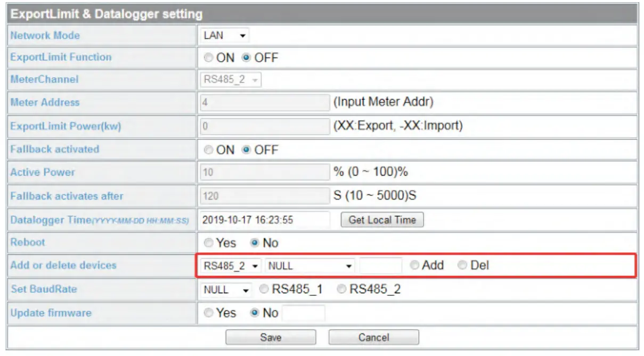The image size is (644, 356).
Task: Click the device address field beside Add
Action: pos(380,266)
